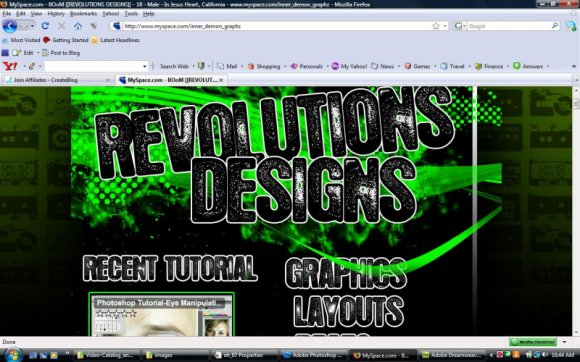Open the File menu
This screenshot has width=580, height=362.
7,14
